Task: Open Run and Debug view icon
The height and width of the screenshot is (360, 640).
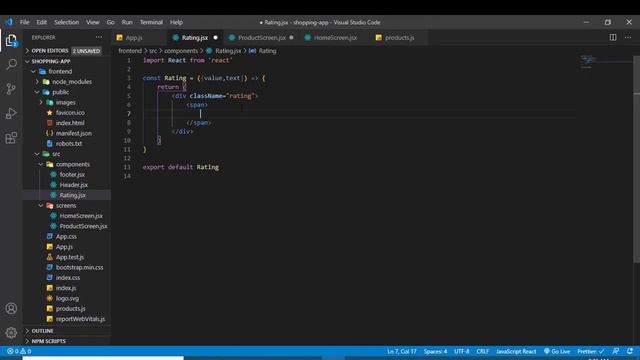Action: (x=11, y=113)
